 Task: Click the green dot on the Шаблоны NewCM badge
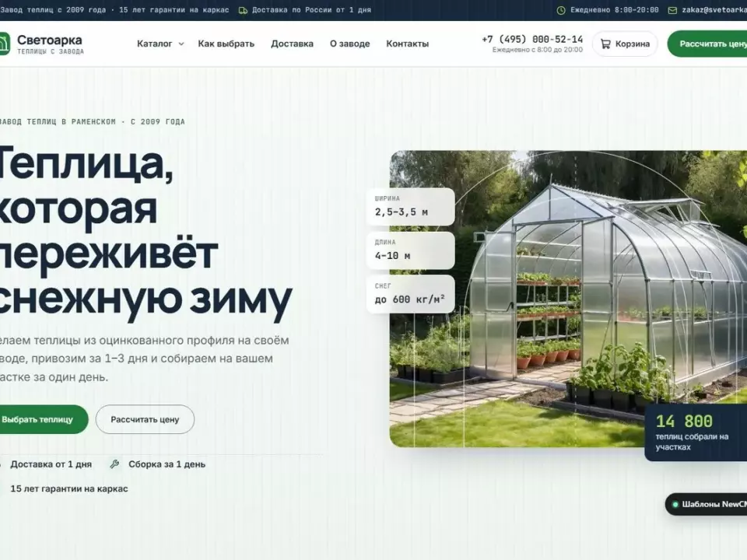coord(675,504)
